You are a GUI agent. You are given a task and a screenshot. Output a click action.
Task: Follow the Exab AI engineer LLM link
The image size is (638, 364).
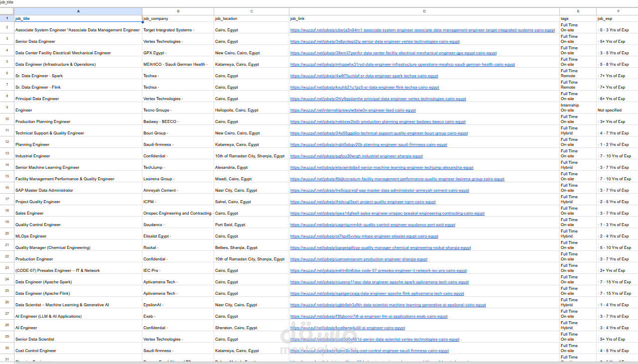point(369,317)
